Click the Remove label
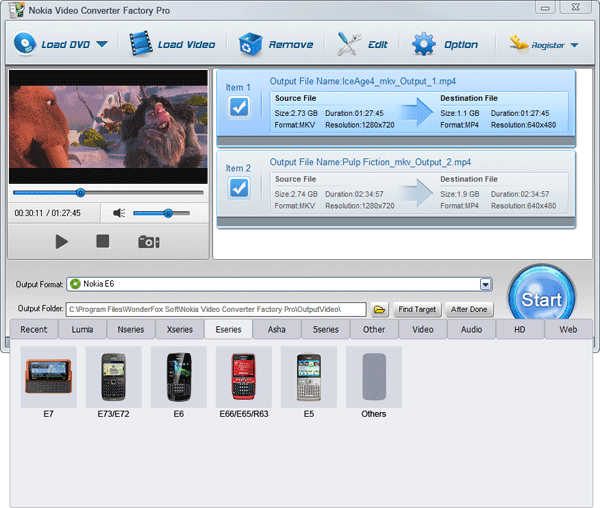Image resolution: width=600 pixels, height=508 pixels. [291, 45]
